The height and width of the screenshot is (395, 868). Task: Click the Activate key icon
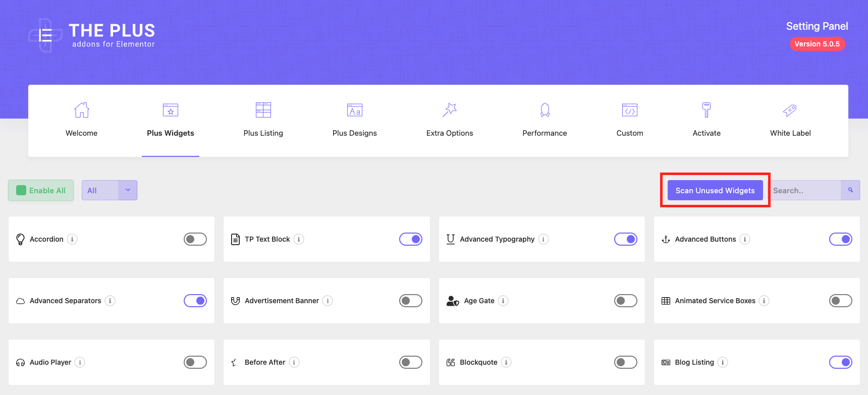707,109
